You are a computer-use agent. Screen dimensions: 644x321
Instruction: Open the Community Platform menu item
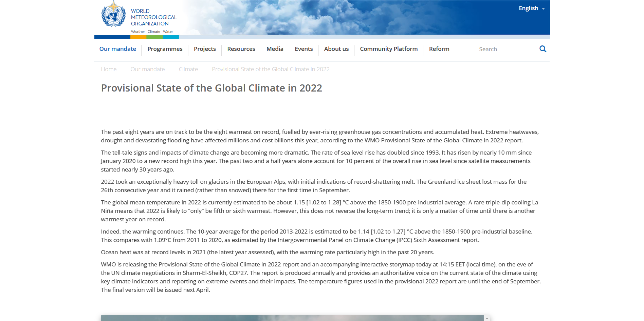click(389, 49)
